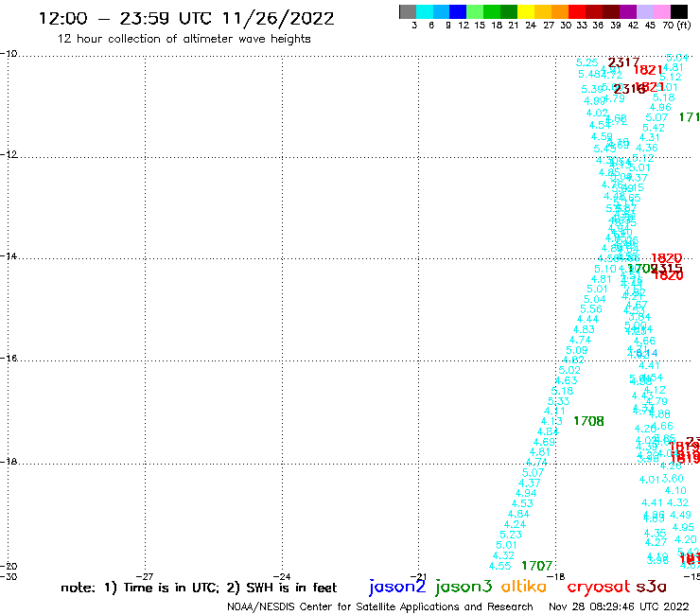Screen dimensions: 700x615
Task: Click the '-27' longitude axis label
Action: [145, 576]
